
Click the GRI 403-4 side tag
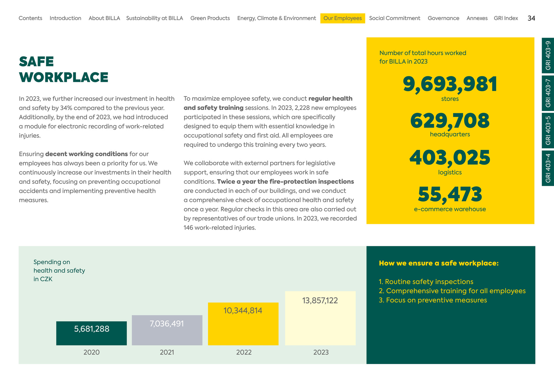coord(548,168)
